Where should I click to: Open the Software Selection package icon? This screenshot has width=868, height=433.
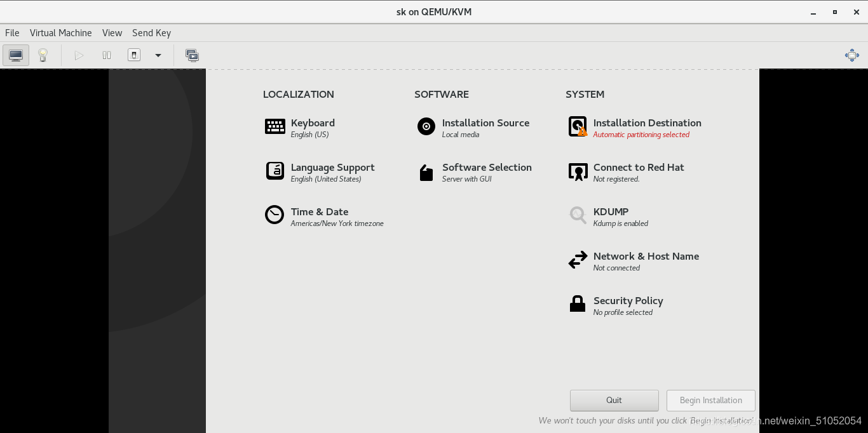pos(426,172)
